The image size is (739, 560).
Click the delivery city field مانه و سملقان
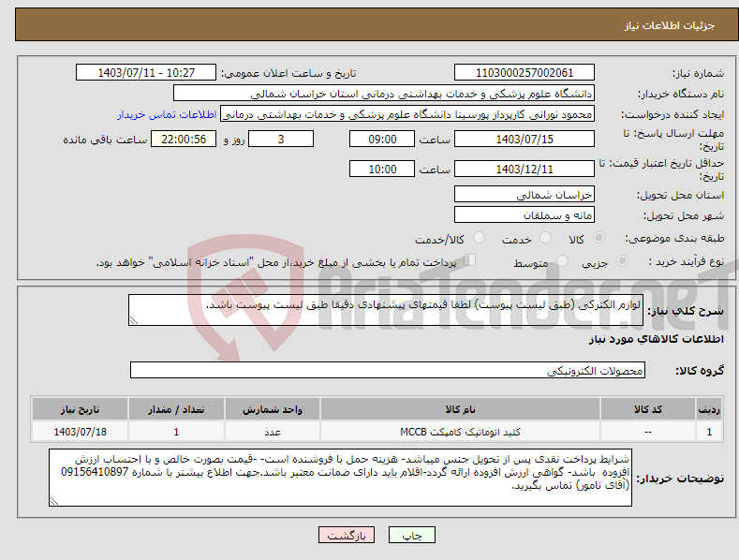[x=525, y=215]
